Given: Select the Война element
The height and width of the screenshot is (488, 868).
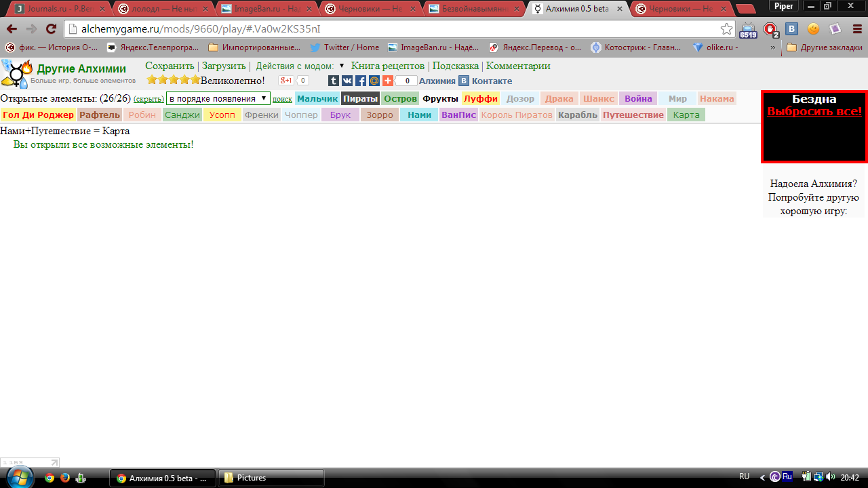Looking at the screenshot, I should coord(638,98).
